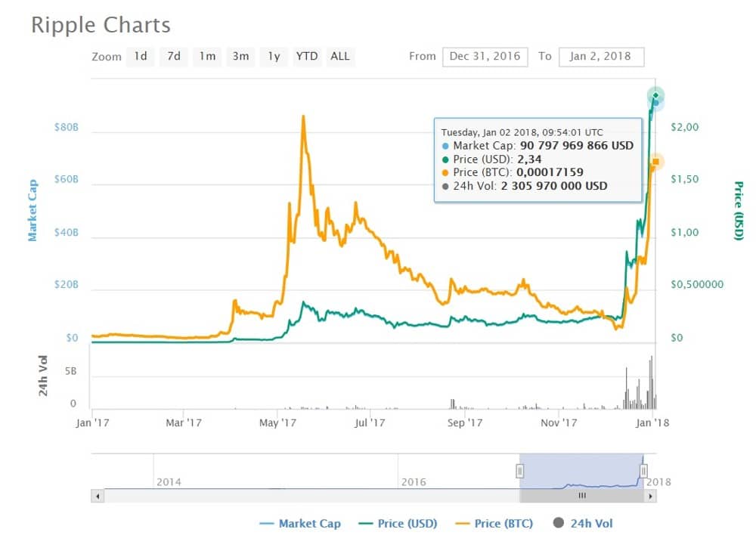Click tooltip Market Cap value 90 797 969 866 USD
Image resolution: width=756 pixels, height=557 pixels.
(x=577, y=146)
